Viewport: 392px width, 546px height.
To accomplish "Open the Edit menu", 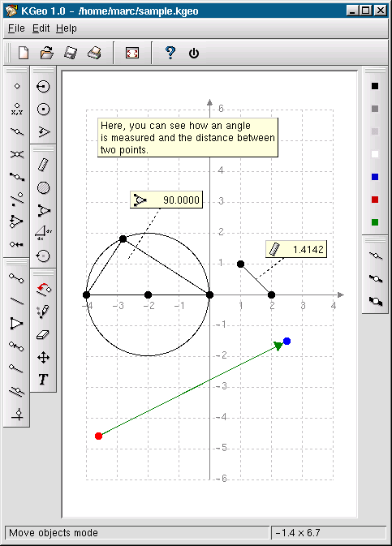I will pyautogui.click(x=41, y=28).
